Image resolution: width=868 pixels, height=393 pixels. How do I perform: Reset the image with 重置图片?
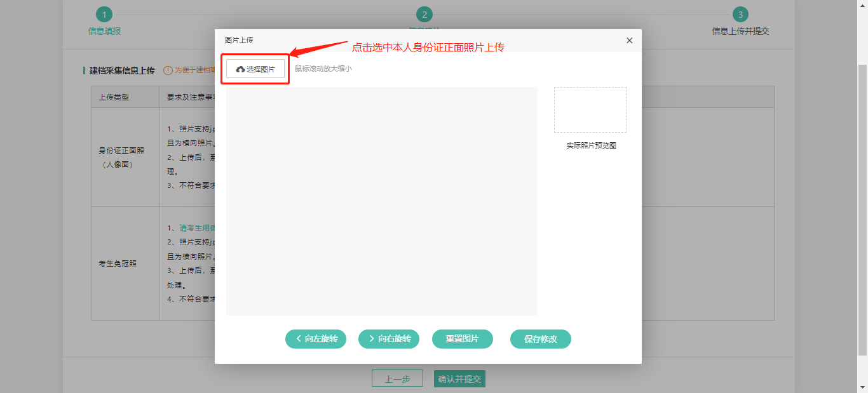(462, 339)
